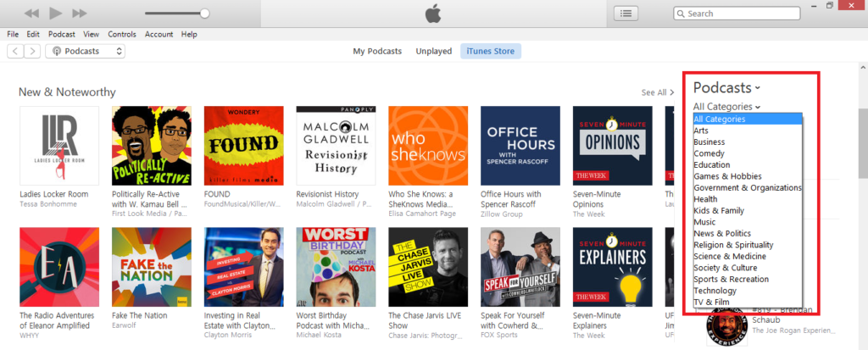This screenshot has height=350, width=868.
Task: Select News & Politics category
Action: pos(748,233)
